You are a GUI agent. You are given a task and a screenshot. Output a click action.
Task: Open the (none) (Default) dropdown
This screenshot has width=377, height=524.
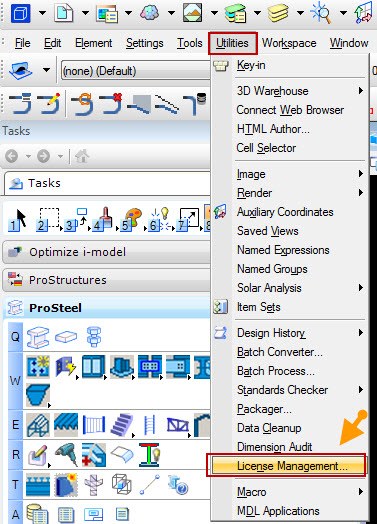pos(135,71)
